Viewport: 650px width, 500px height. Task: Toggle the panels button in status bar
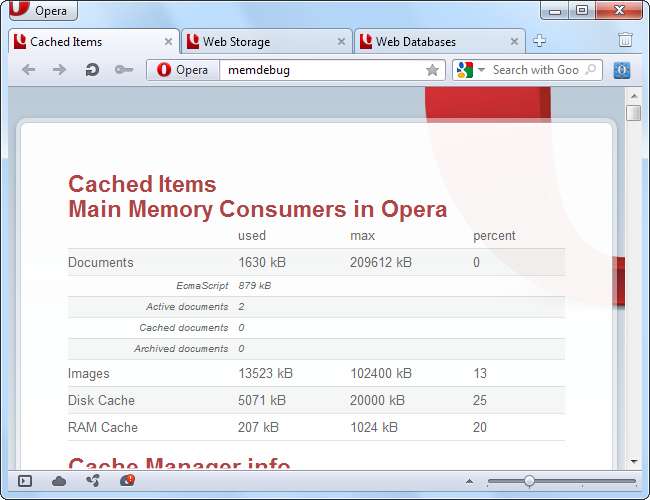[x=25, y=481]
